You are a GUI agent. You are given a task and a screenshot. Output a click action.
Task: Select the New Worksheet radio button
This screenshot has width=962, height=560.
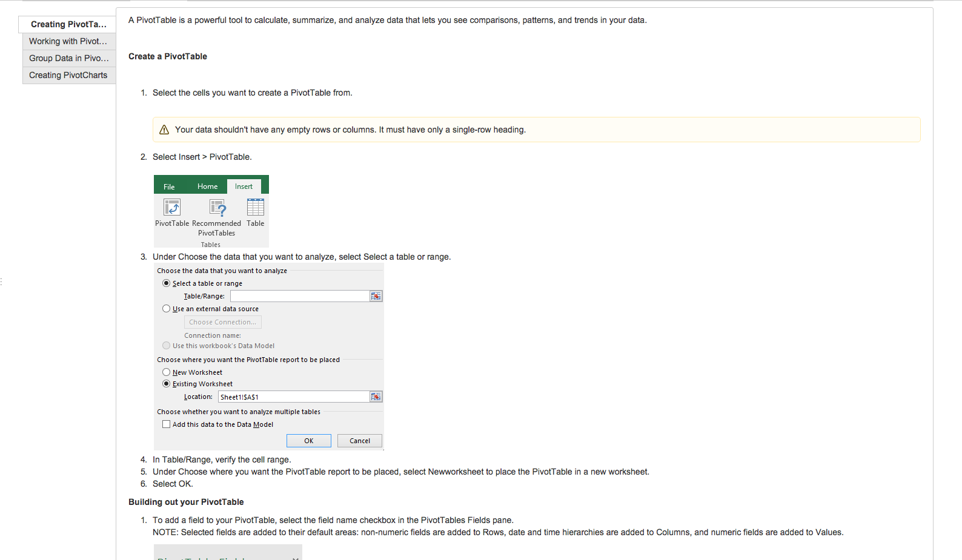166,372
